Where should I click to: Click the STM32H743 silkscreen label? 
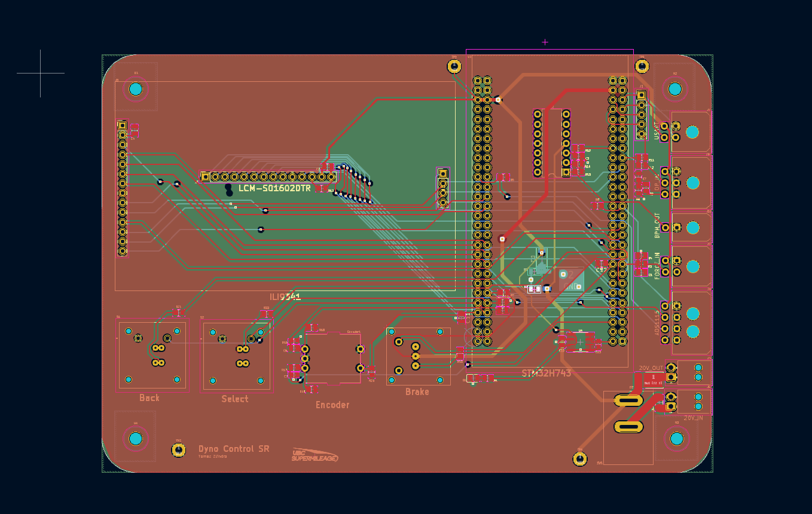546,373
